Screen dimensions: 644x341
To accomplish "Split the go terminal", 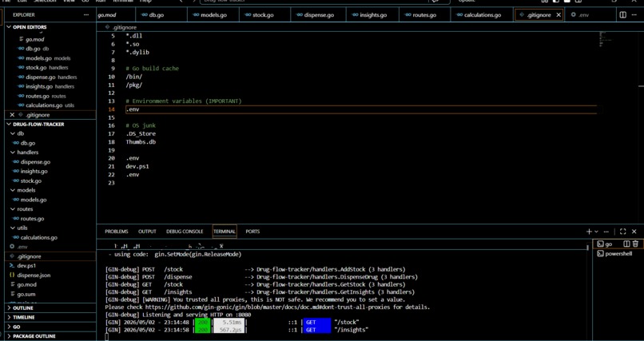I will click(x=626, y=244).
